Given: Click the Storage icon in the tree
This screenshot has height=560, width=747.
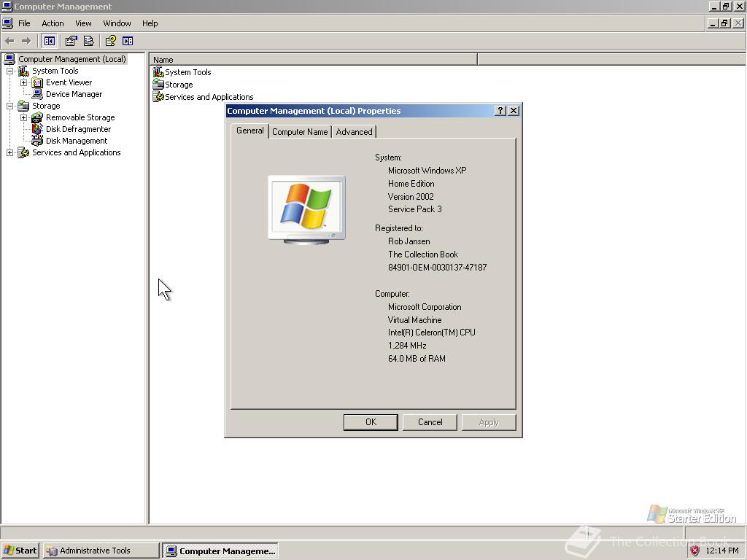Looking at the screenshot, I should pos(23,106).
